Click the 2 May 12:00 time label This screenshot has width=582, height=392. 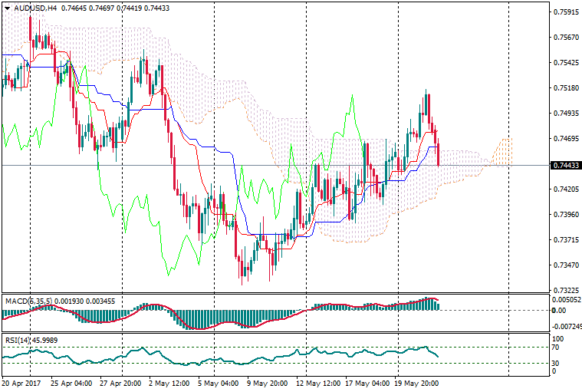[x=168, y=383]
